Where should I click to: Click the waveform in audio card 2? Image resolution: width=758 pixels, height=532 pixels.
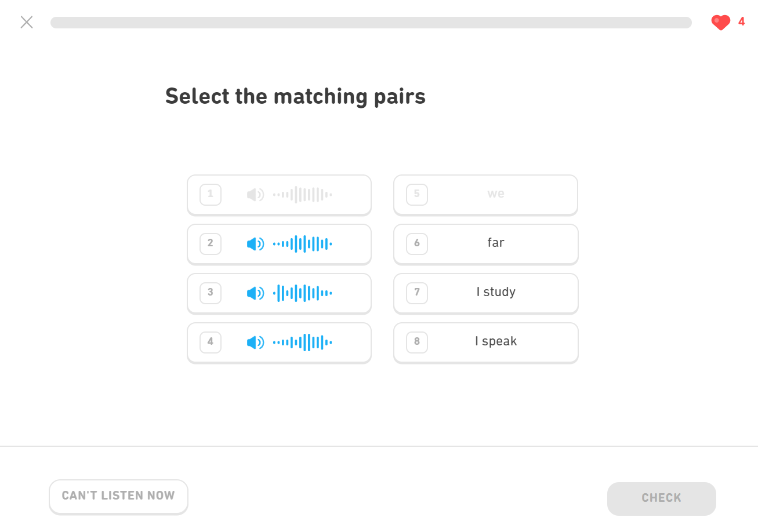[302, 244]
